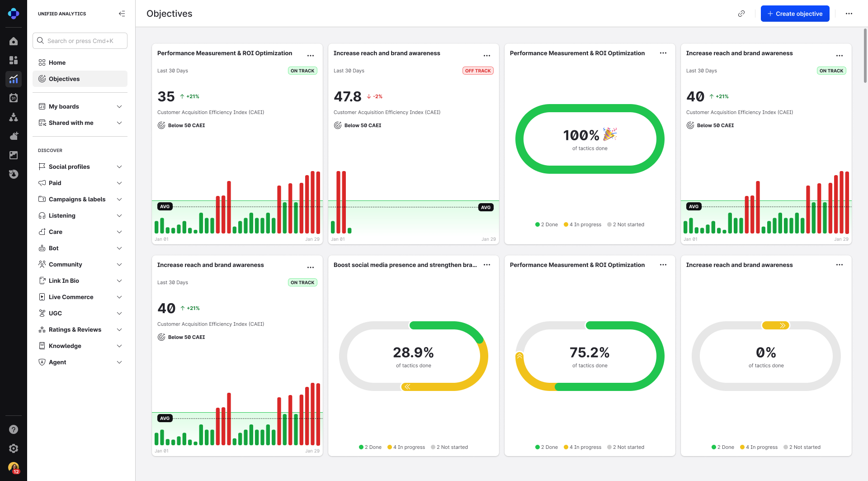Expand the My boards section
Viewport: 868px width, 481px height.
tap(64, 106)
